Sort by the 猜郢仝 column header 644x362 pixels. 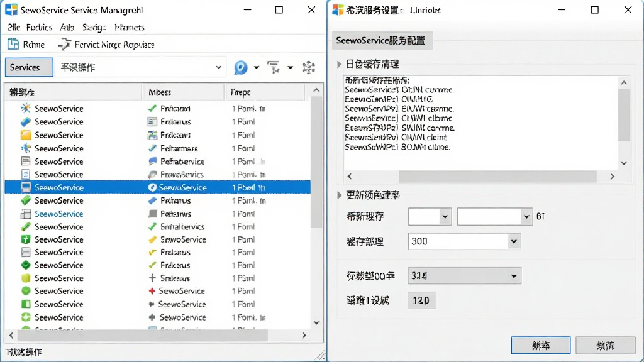tap(73, 92)
